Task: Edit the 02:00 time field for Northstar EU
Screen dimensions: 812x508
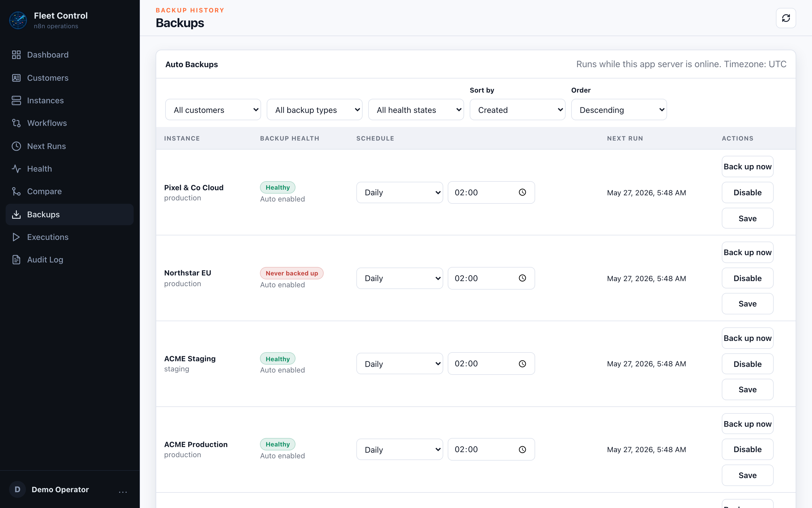Action: (491, 278)
